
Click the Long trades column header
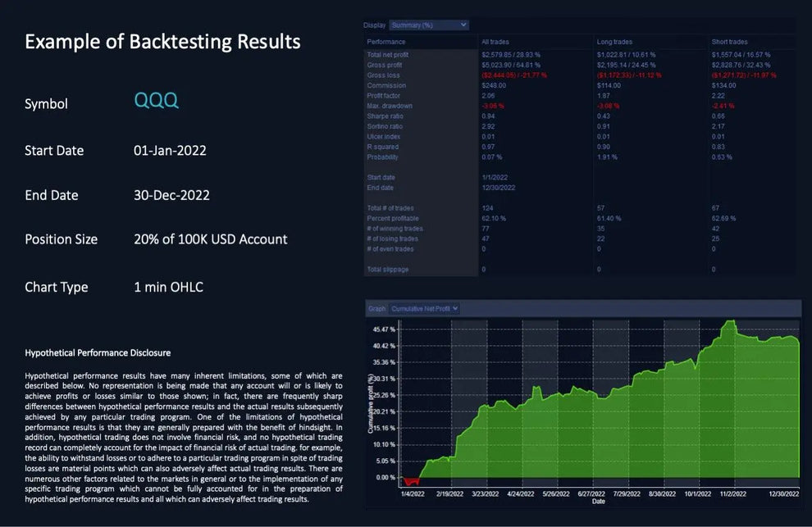pos(614,42)
